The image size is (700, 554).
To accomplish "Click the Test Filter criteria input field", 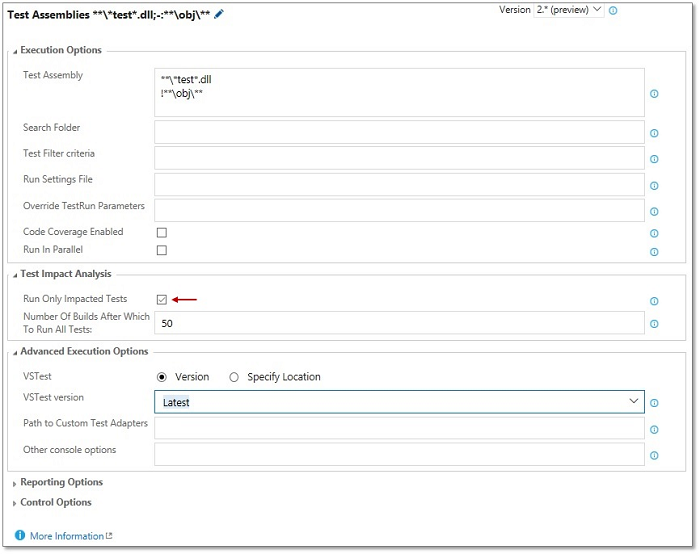I will pyautogui.click(x=399, y=158).
